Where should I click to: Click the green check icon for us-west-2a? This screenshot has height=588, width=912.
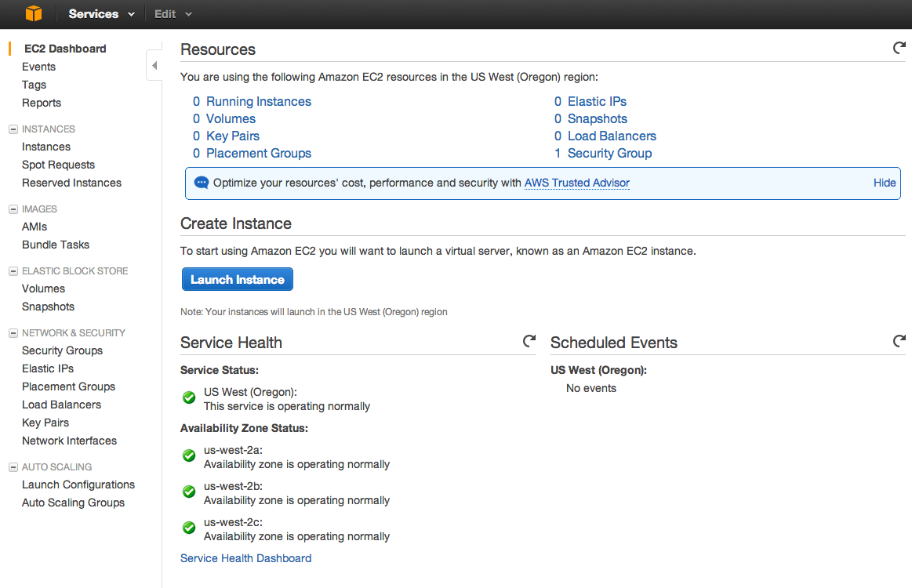[x=189, y=456]
